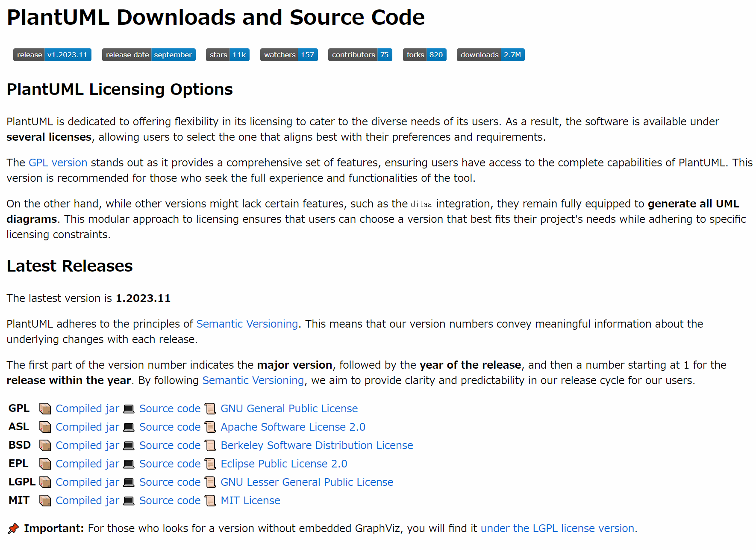Download the GPL Compiled jar
The image size is (756, 550).
[x=87, y=408]
